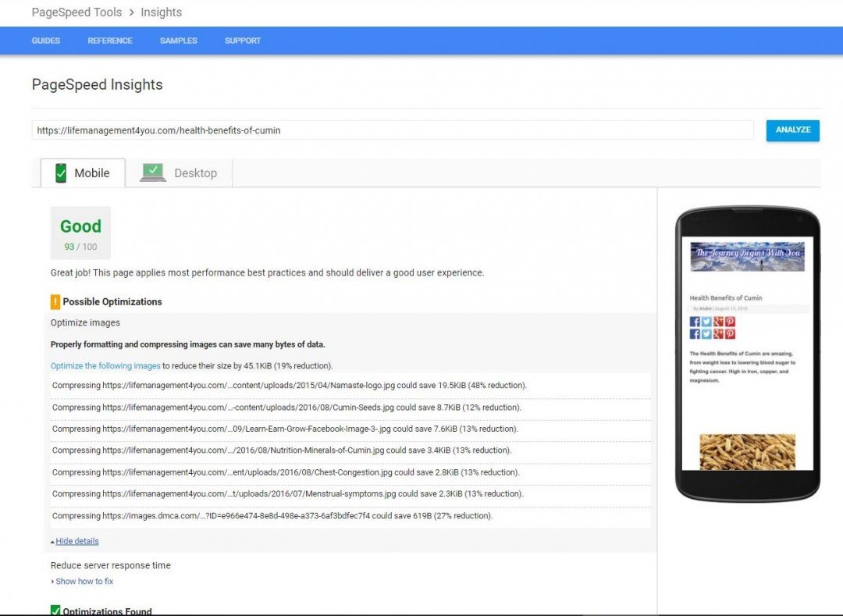Click the ANALYZE button
843x616 pixels.
pos(792,130)
